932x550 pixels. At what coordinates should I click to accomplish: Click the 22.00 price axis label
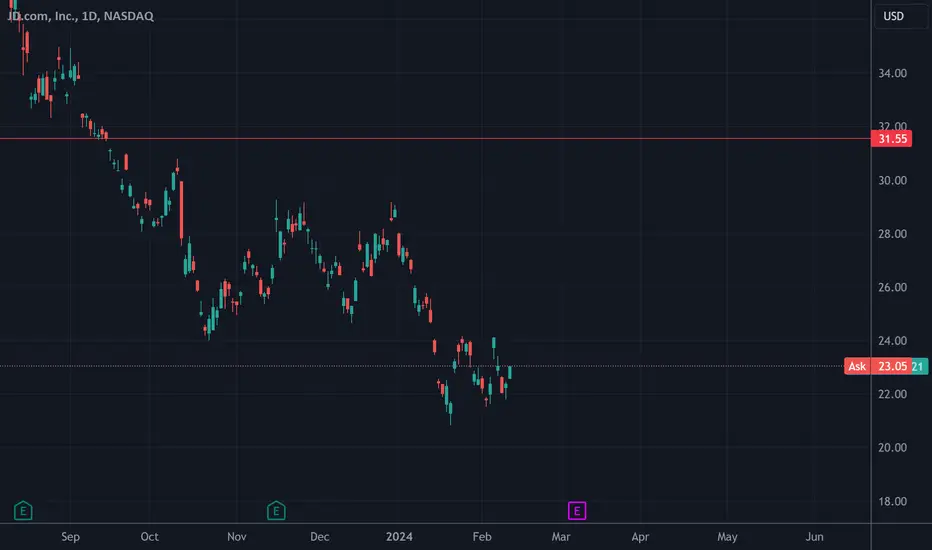pyautogui.click(x=892, y=394)
